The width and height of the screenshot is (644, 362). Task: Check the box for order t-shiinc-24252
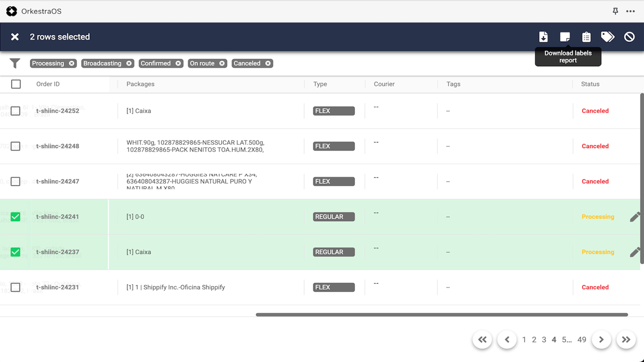15,111
